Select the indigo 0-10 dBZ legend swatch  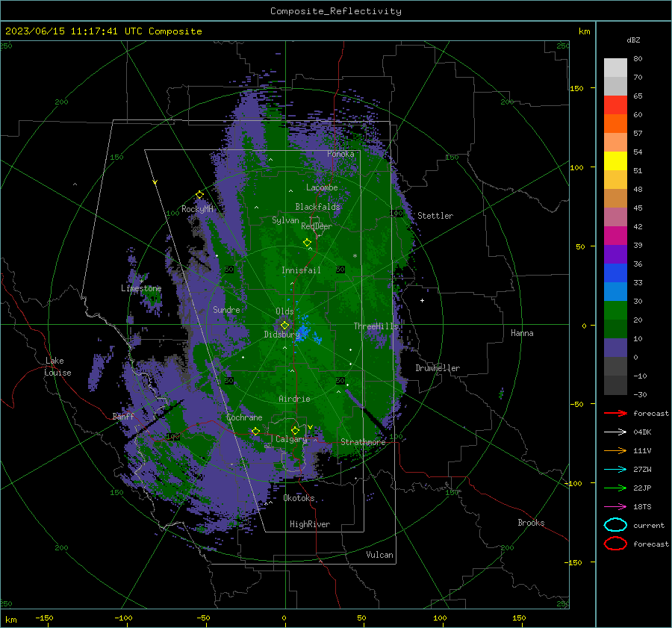(x=615, y=348)
